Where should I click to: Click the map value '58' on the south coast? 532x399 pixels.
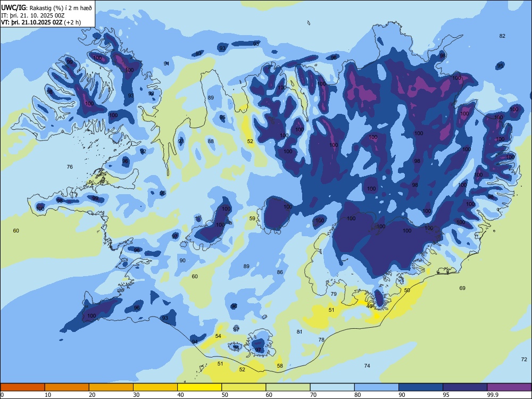280,366
